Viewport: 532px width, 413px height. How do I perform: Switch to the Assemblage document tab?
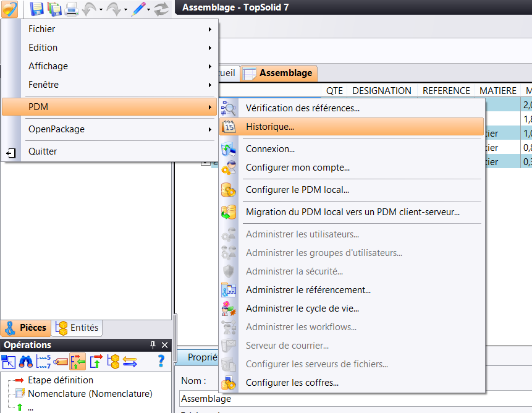(279, 74)
